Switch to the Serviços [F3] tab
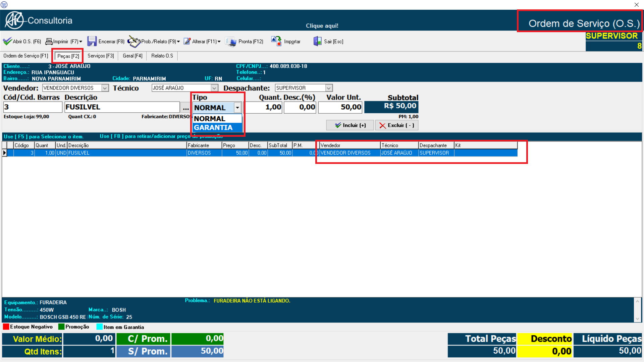This screenshot has width=644, height=362. (101, 56)
